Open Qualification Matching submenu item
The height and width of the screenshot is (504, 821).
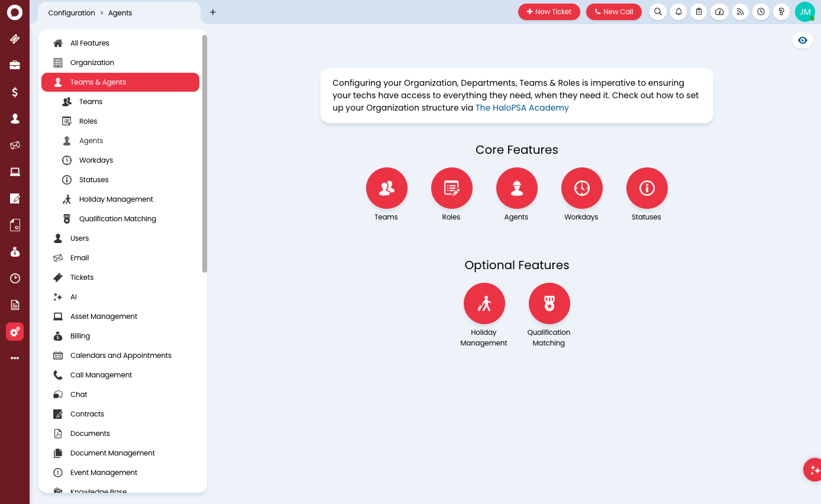pyautogui.click(x=120, y=219)
